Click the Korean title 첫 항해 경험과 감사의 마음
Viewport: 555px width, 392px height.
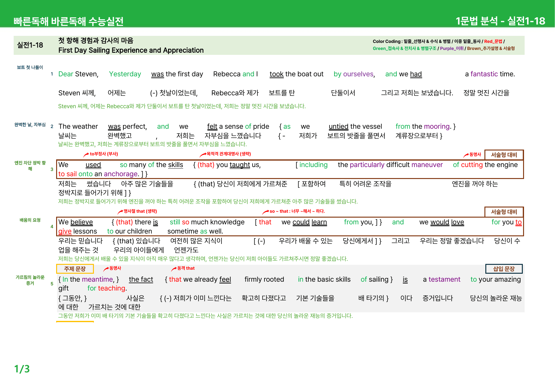(x=96, y=40)
